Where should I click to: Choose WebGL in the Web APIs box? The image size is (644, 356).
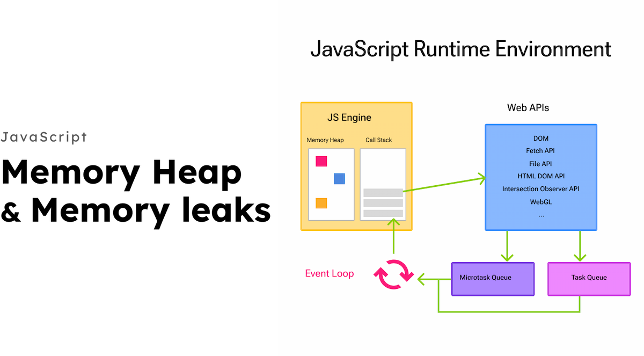540,202
